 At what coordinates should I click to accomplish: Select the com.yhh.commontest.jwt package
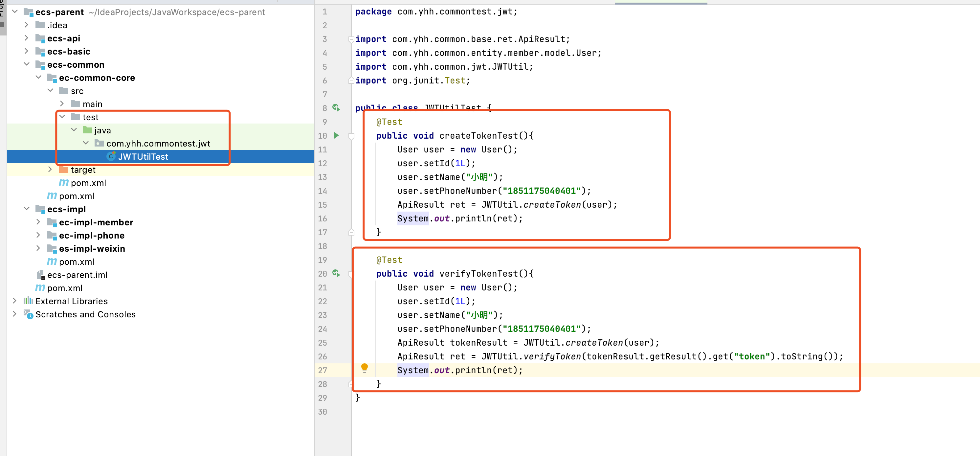click(158, 144)
